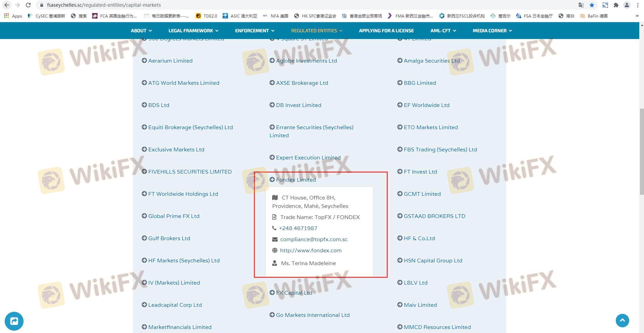Open the REGULATED ENTITIES menu

pyautogui.click(x=316, y=31)
